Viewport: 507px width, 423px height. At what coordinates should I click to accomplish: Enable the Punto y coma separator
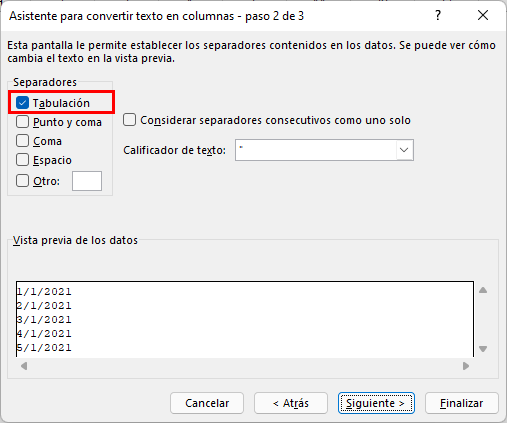(x=22, y=122)
